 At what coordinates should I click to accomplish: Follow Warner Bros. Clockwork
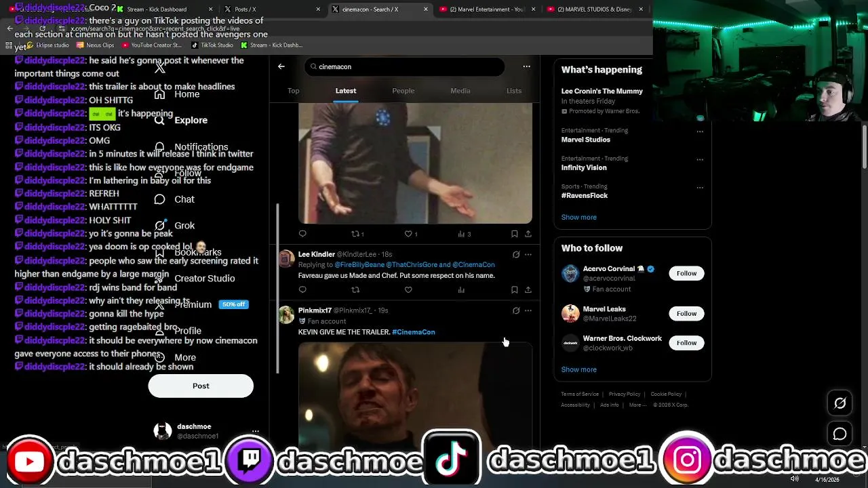tap(686, 343)
